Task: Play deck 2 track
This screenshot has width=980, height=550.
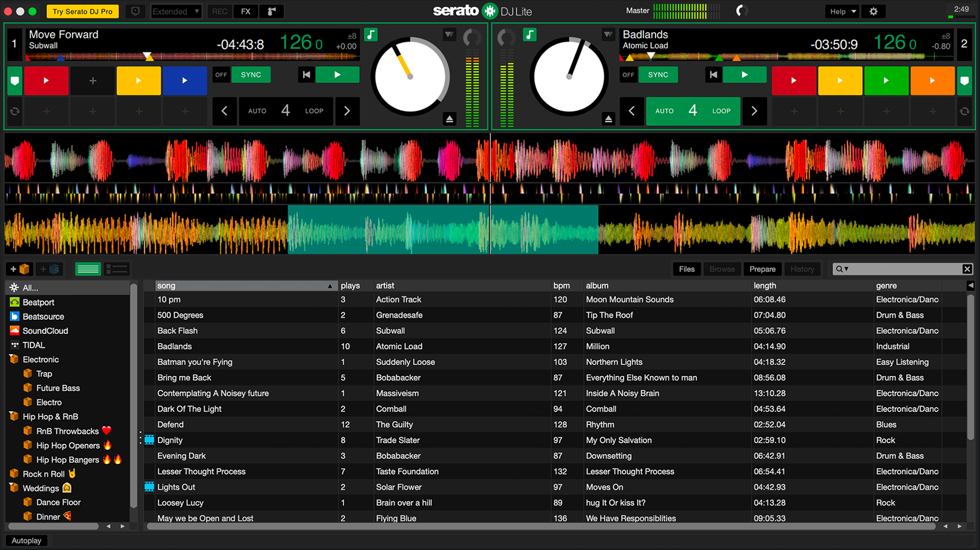Action: click(745, 75)
